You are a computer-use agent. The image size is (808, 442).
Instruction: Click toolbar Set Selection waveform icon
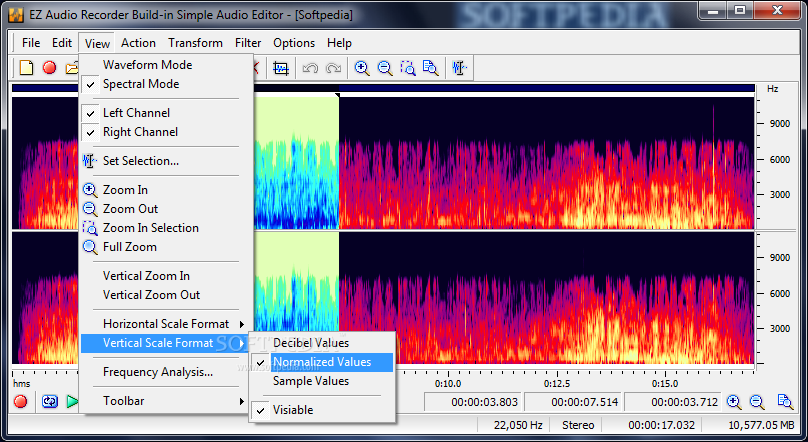pos(459,68)
